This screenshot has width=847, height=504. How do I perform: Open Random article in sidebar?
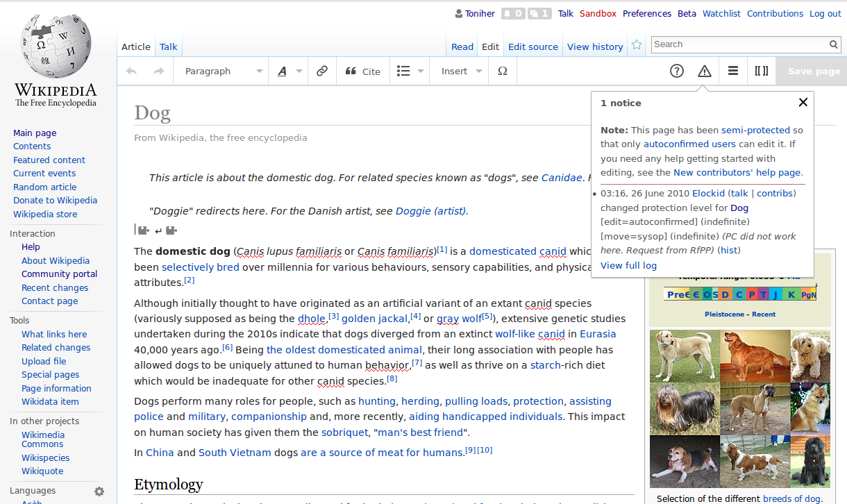click(45, 187)
